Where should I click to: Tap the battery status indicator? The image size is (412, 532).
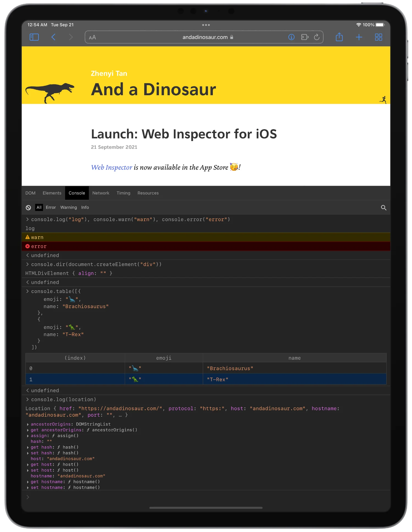pos(380,25)
